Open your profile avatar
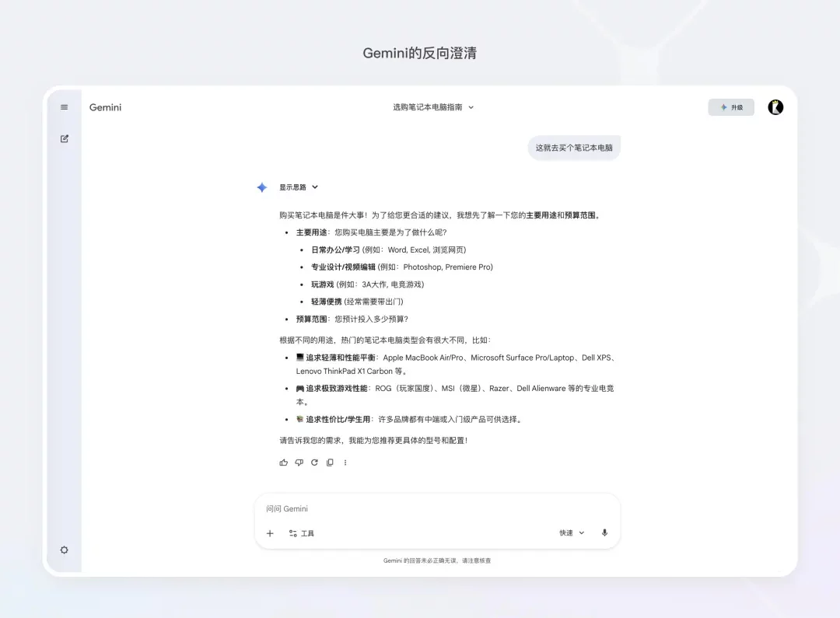Image resolution: width=840 pixels, height=618 pixels. tap(775, 106)
